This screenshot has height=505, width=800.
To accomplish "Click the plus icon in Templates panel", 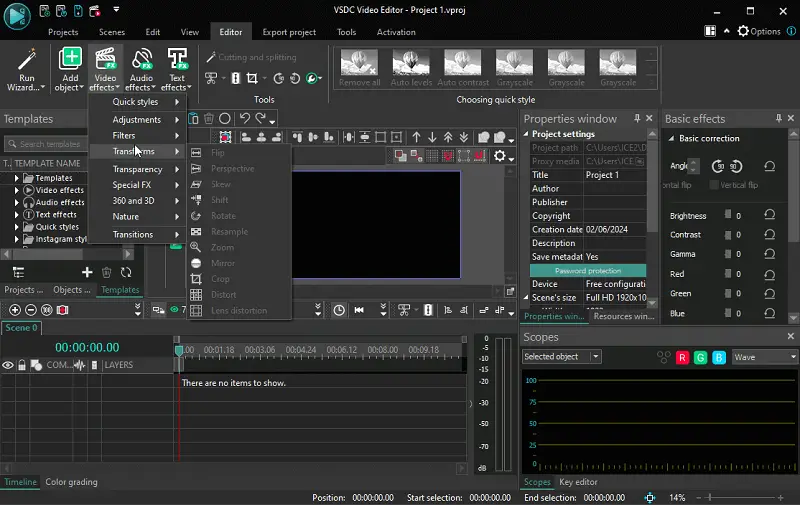I will [x=87, y=272].
